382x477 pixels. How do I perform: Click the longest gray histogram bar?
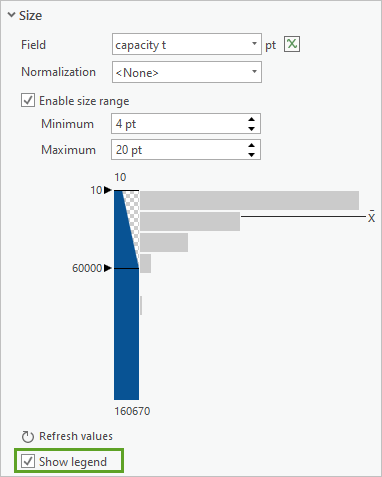(x=249, y=200)
